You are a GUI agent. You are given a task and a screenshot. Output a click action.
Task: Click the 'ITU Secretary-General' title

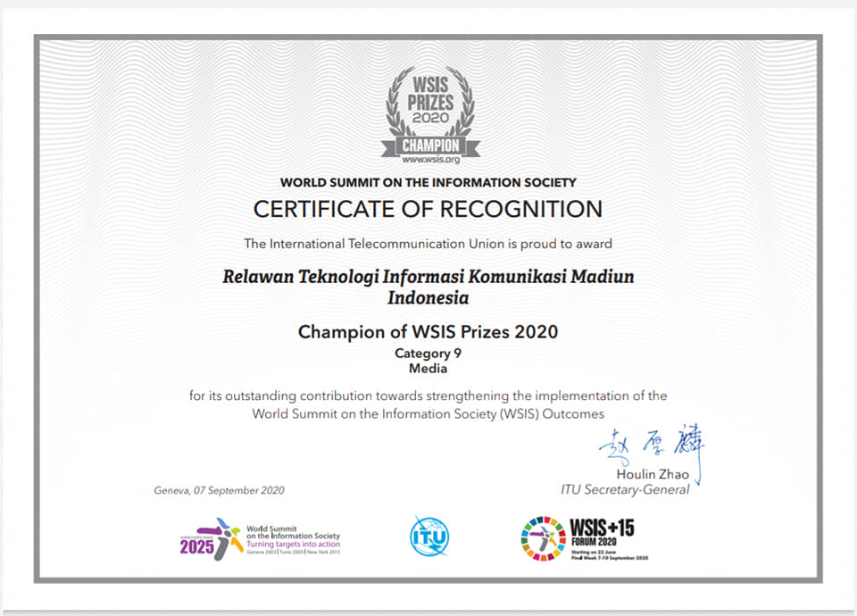pos(625,490)
